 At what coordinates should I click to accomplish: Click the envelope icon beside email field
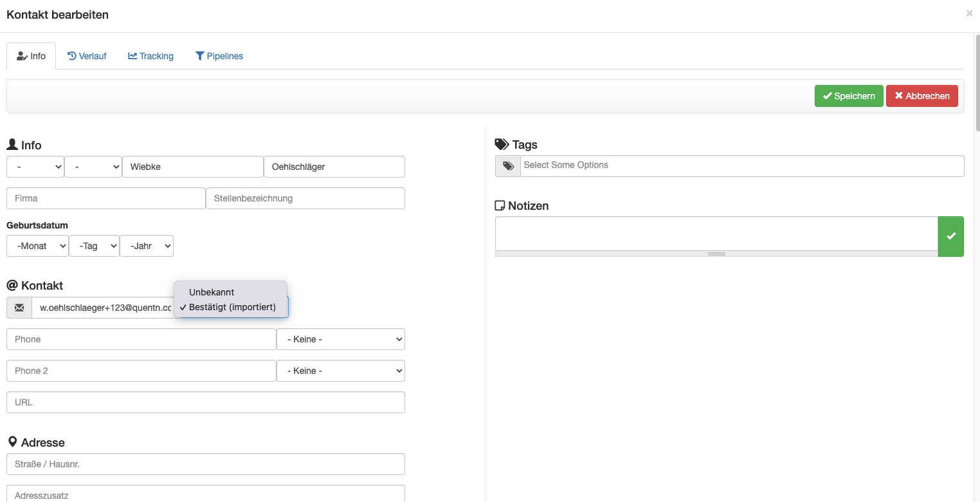pyautogui.click(x=19, y=308)
